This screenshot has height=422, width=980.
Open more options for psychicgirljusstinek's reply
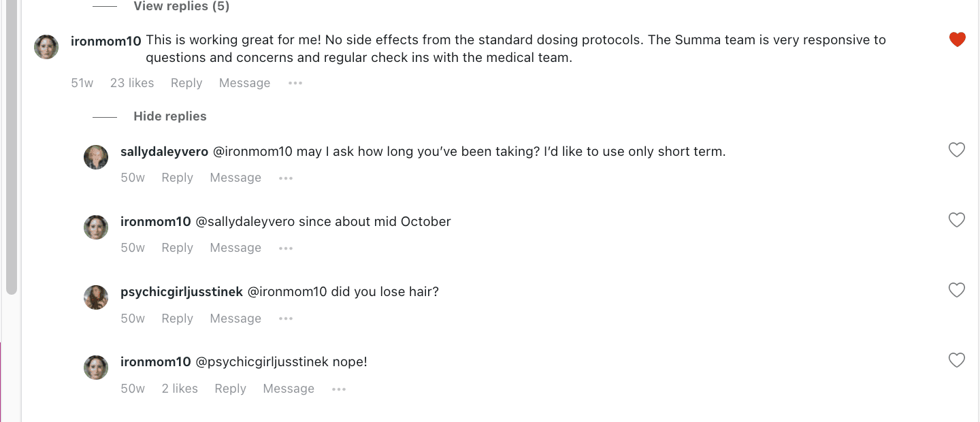tap(285, 318)
